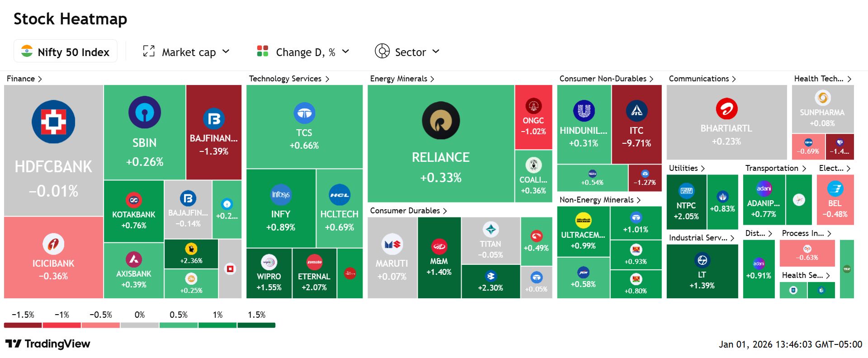This screenshot has width=868, height=358.
Task: Click the ITC logo icon
Action: coord(637,111)
